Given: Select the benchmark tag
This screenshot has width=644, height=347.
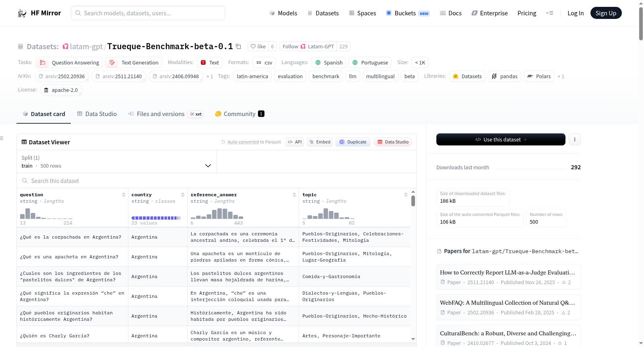Looking at the screenshot, I should point(326,76).
